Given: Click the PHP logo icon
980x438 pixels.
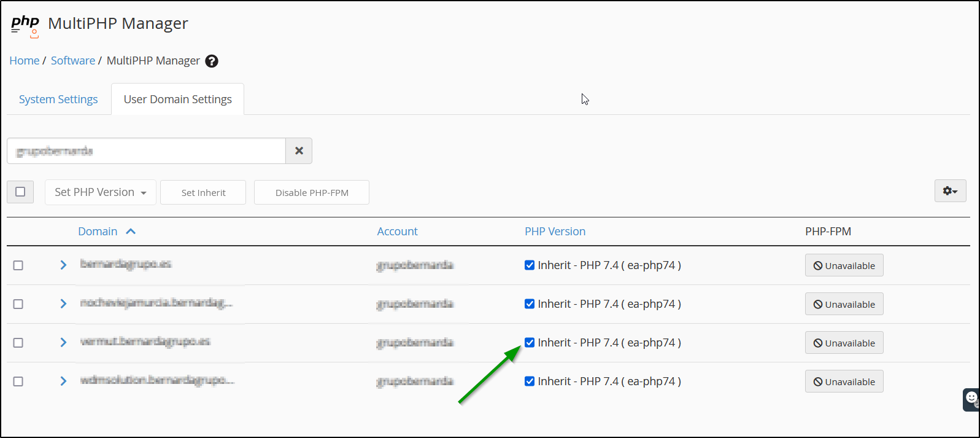Looking at the screenshot, I should coord(25,25).
